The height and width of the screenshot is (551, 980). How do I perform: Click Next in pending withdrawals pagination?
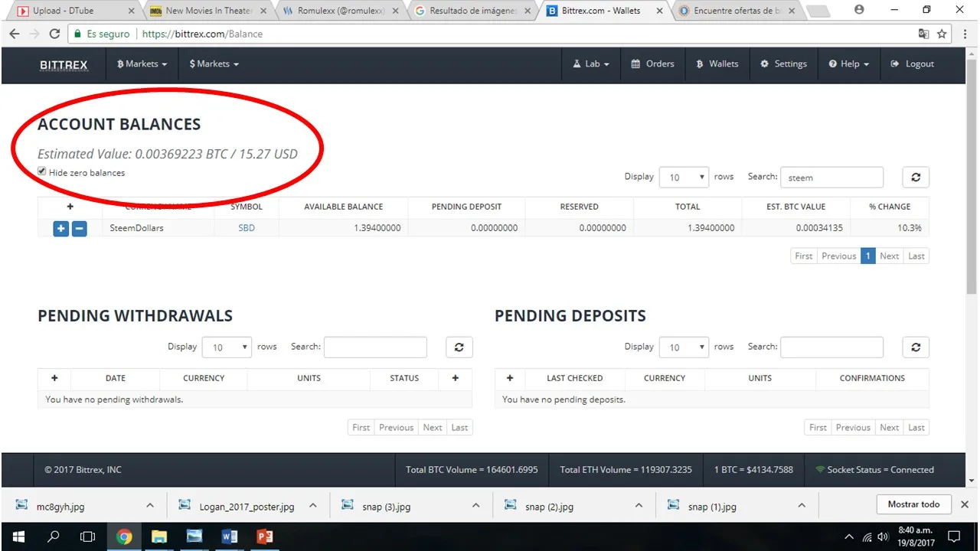tap(433, 427)
